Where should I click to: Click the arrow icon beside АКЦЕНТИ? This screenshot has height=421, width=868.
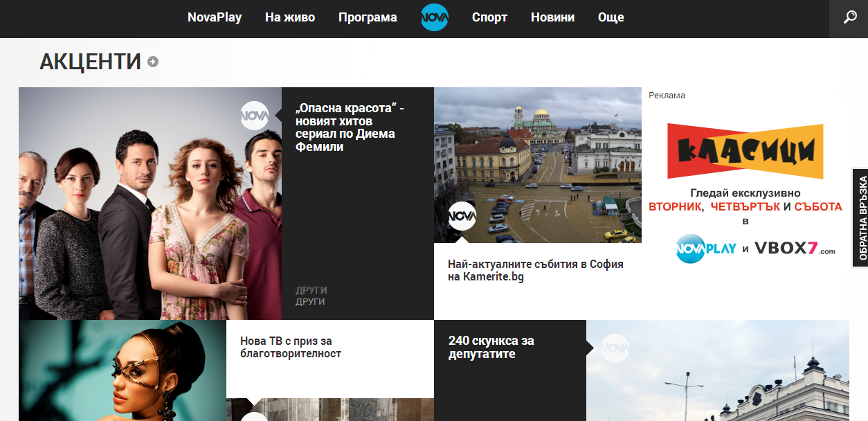point(153,62)
